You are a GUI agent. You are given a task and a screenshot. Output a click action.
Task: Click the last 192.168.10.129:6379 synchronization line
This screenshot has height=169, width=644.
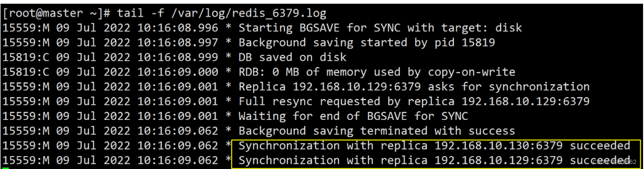tap(316, 161)
